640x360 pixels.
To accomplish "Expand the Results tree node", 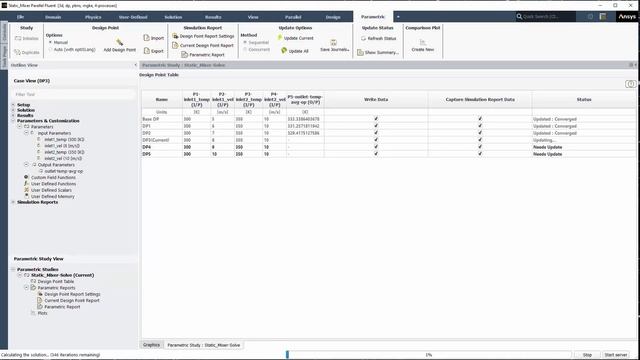I will point(13,116).
